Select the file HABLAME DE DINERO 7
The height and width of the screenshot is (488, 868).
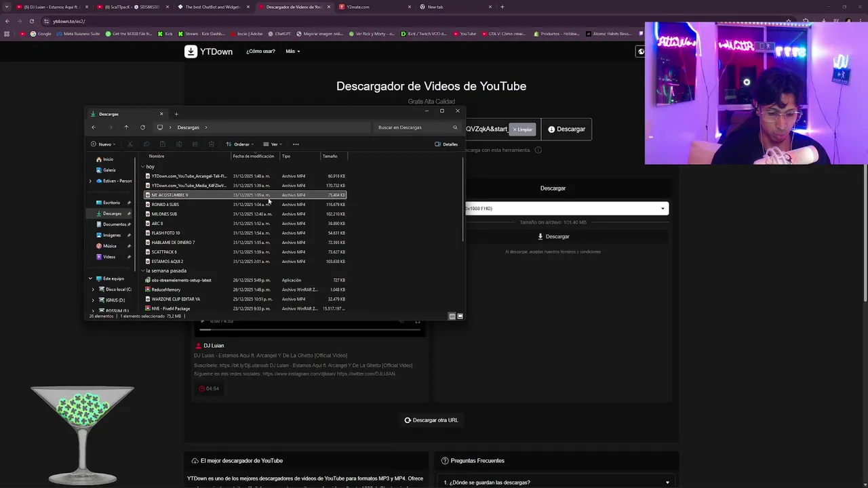(245, 243)
